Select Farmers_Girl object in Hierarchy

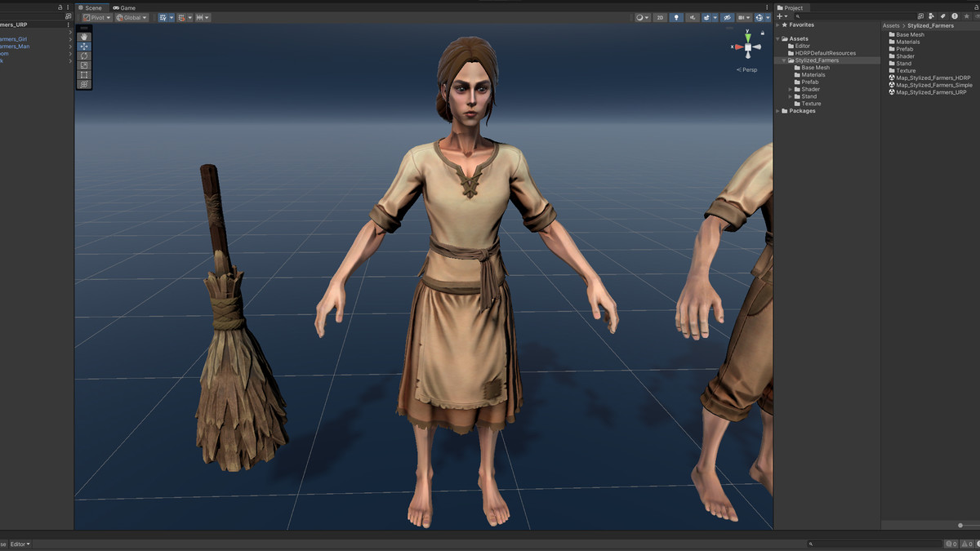click(x=13, y=39)
